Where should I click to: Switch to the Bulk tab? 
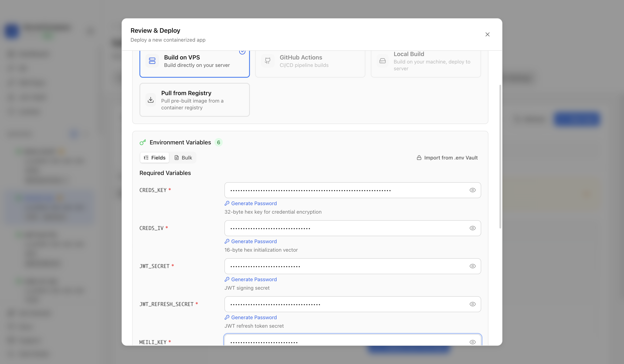[x=183, y=158]
